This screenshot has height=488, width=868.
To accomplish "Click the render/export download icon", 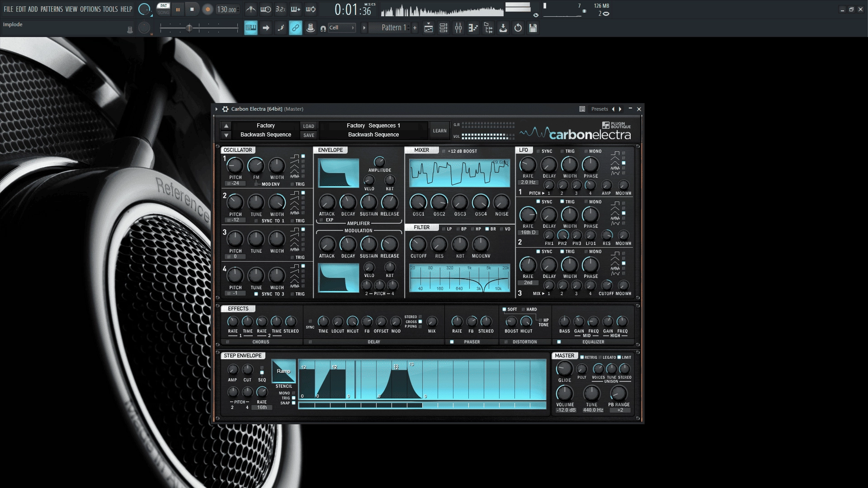I will click(503, 28).
